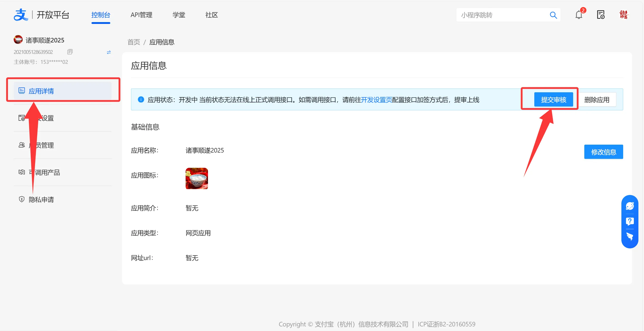Click the help question mark floating icon
This screenshot has width=644, height=331.
630,221
